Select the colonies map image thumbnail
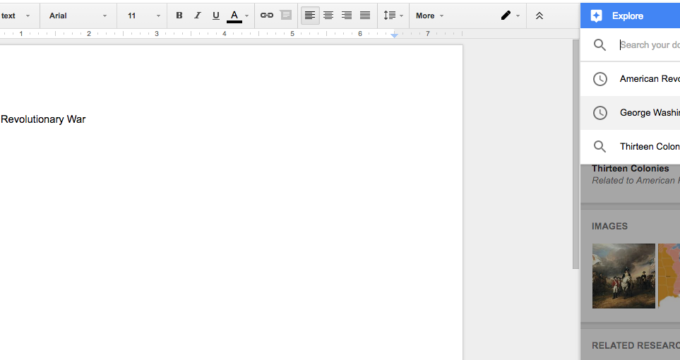This screenshot has width=680, height=360. pos(669,276)
